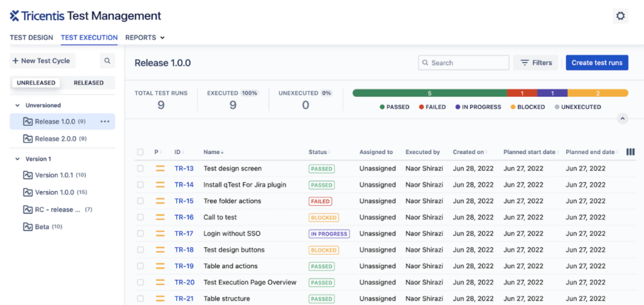
Task: Sort table by Planned start date column
Action: 532,152
